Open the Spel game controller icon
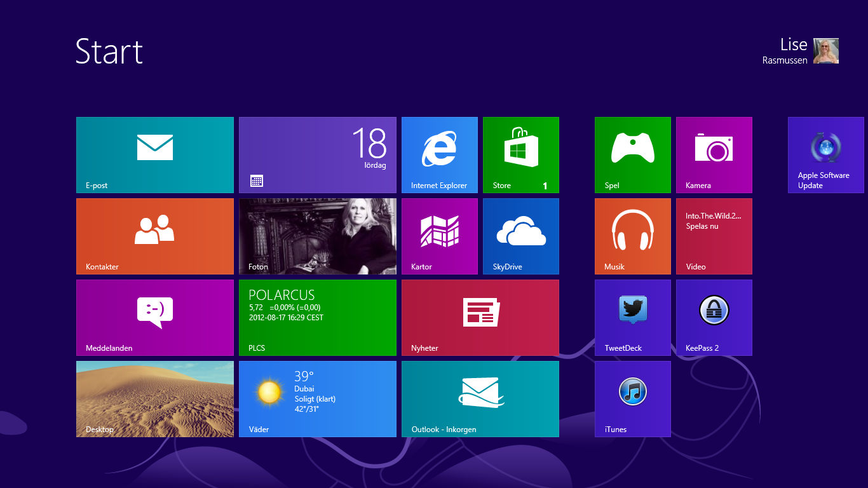The width and height of the screenshot is (868, 488). click(x=633, y=147)
